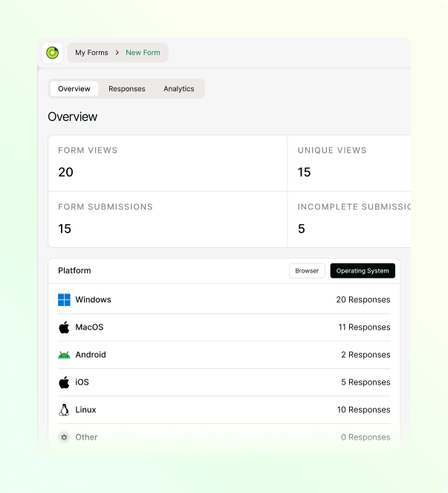The width and height of the screenshot is (448, 493).
Task: Click the green kiwi app logo
Action: click(52, 53)
